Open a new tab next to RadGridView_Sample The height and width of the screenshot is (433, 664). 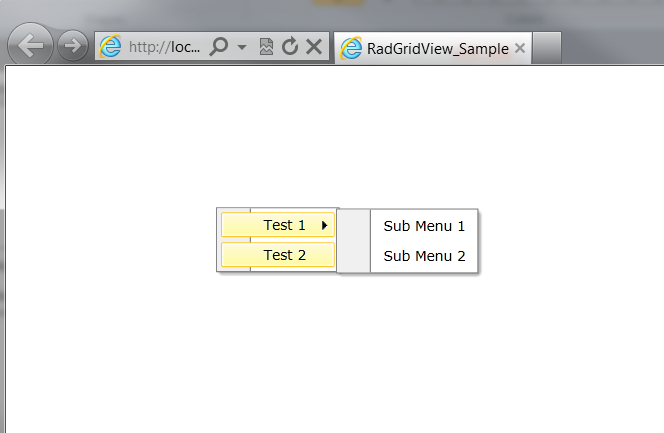coord(546,48)
